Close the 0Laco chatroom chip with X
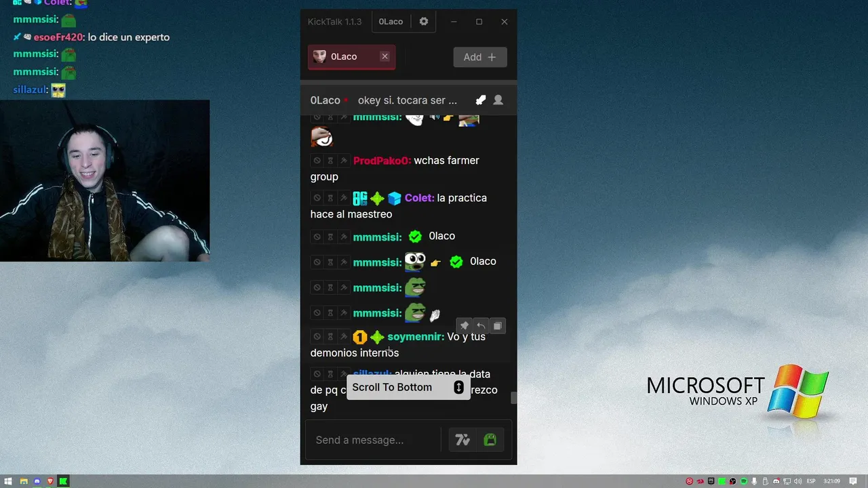The height and width of the screenshot is (488, 868). (x=384, y=56)
